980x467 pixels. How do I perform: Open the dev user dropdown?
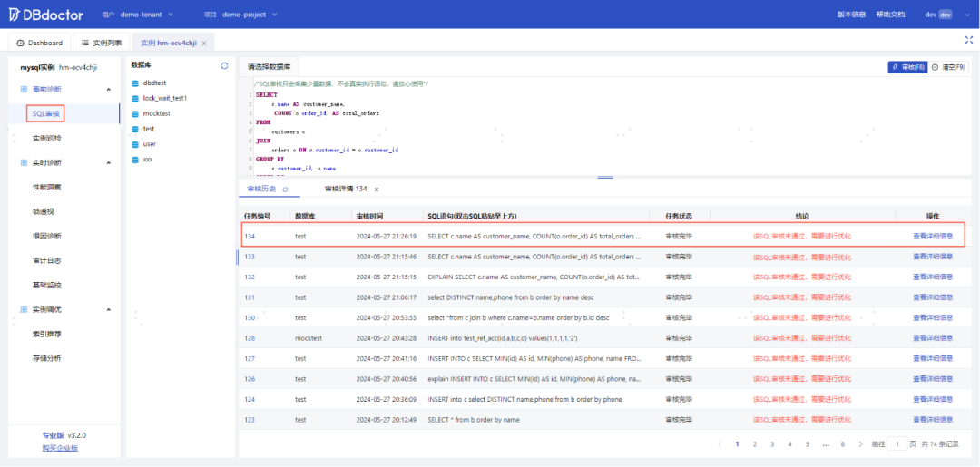pos(942,15)
